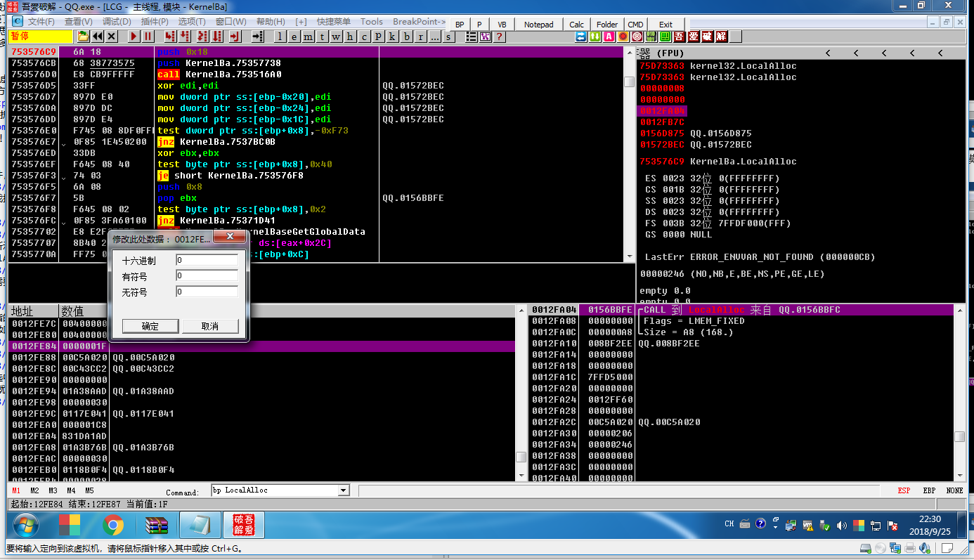This screenshot has height=560, width=974.
Task: Open patches window with 'P' button
Action: tap(378, 36)
